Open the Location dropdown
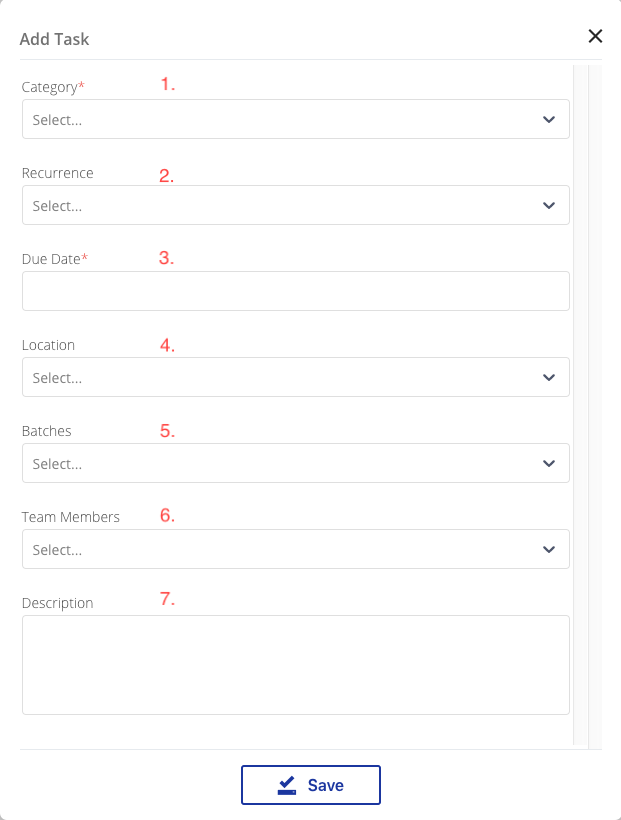Image resolution: width=621 pixels, height=820 pixels. click(296, 377)
